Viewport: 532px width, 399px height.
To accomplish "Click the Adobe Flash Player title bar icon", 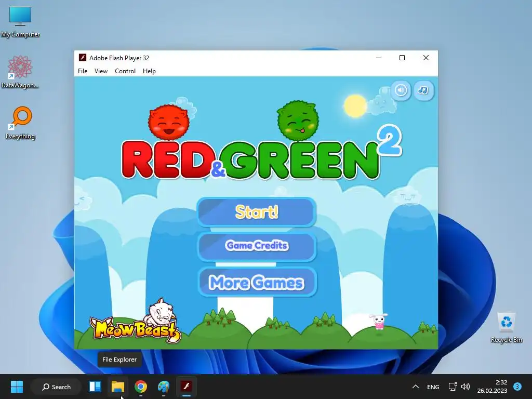I will pyautogui.click(x=83, y=58).
